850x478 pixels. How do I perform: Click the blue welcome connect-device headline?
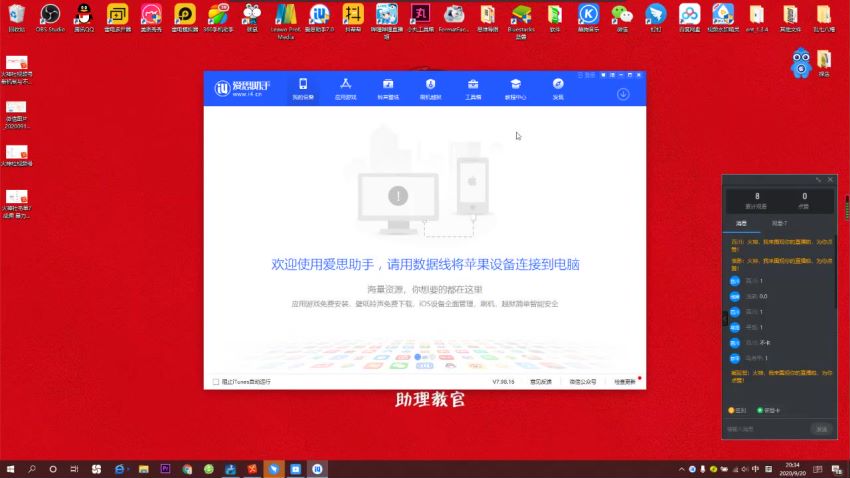426,264
